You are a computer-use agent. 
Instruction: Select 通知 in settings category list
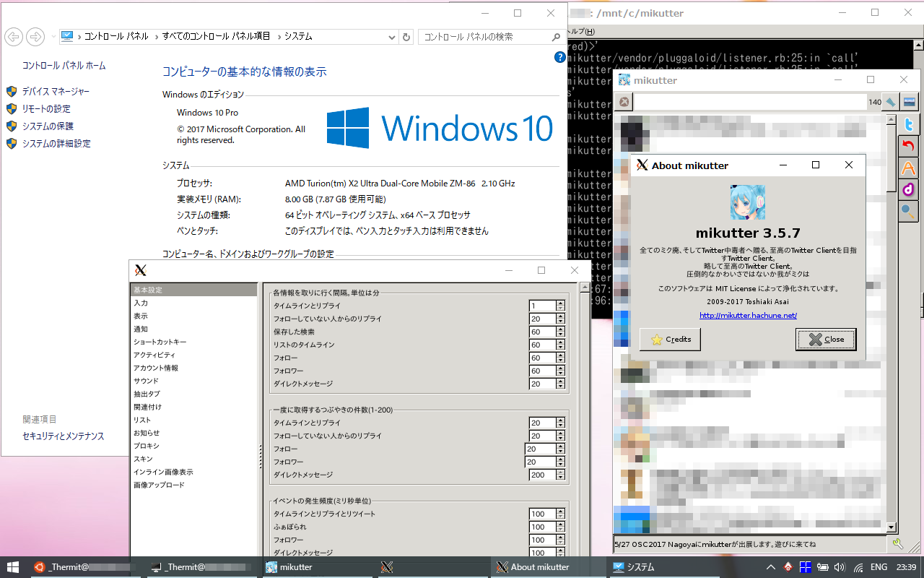pos(193,329)
